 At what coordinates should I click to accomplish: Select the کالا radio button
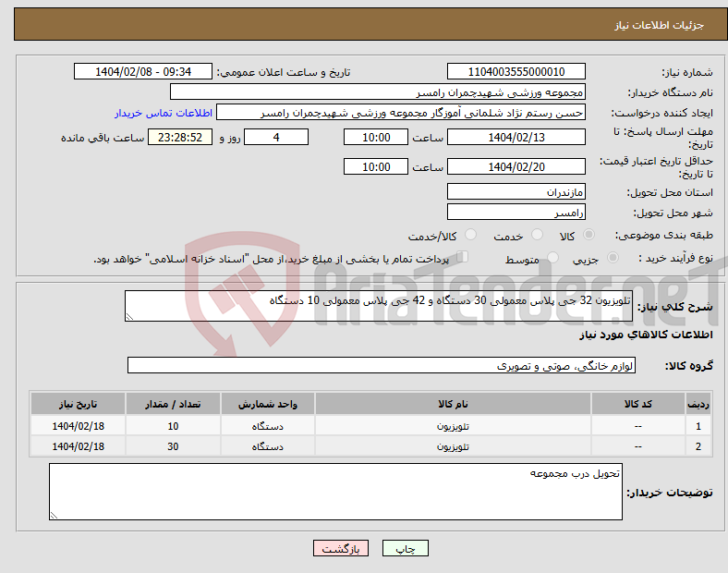coord(588,235)
